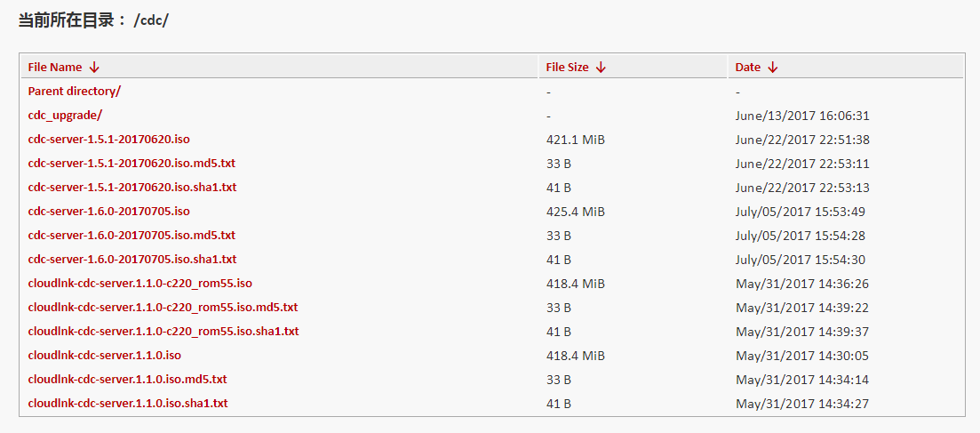Screen dimensions: 980x433
Task: Open cdc-server-1.5.1-20170620.iso.sha1.txt
Action: click(x=132, y=188)
